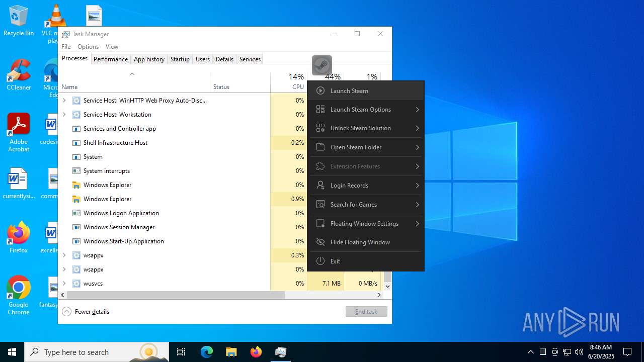The width and height of the screenshot is (644, 362).
Task: Open Recycle Bin desktop icon
Action: click(x=19, y=21)
